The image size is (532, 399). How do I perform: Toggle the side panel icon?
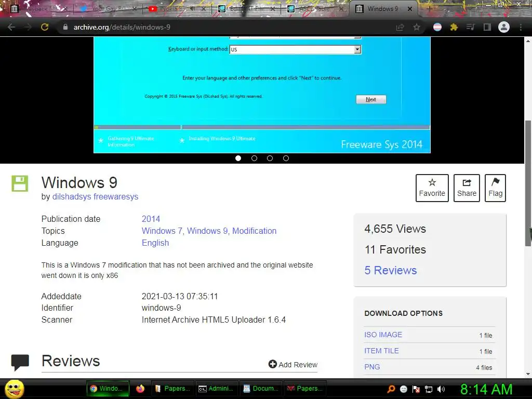coord(487,27)
